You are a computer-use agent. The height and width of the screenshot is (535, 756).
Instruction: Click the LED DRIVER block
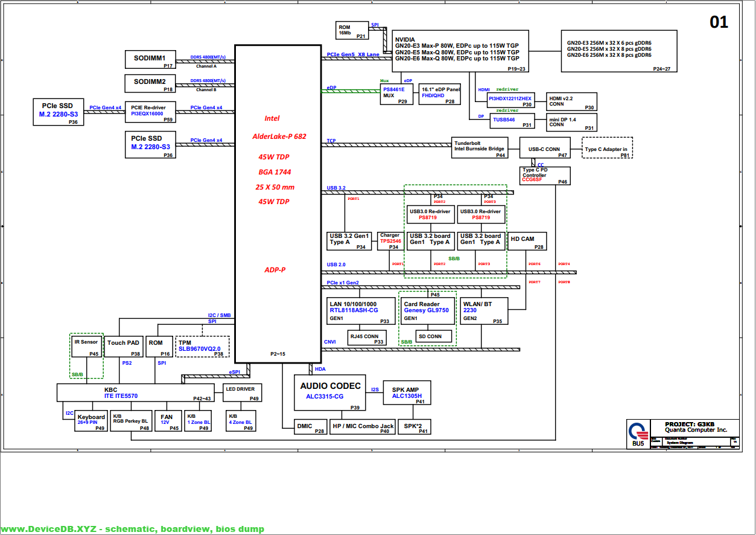243,392
